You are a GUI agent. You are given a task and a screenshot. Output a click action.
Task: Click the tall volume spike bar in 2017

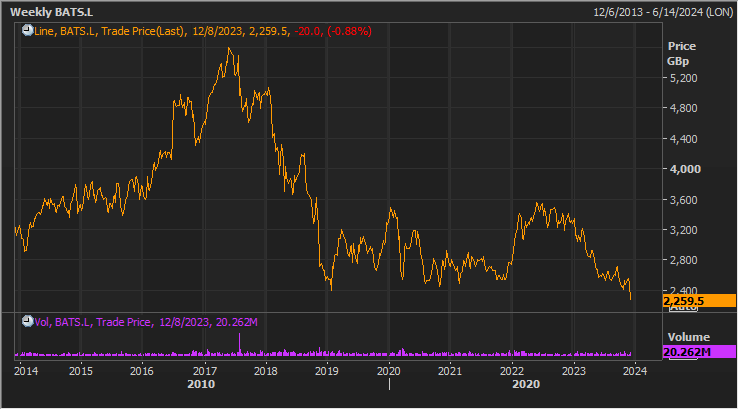click(x=239, y=344)
